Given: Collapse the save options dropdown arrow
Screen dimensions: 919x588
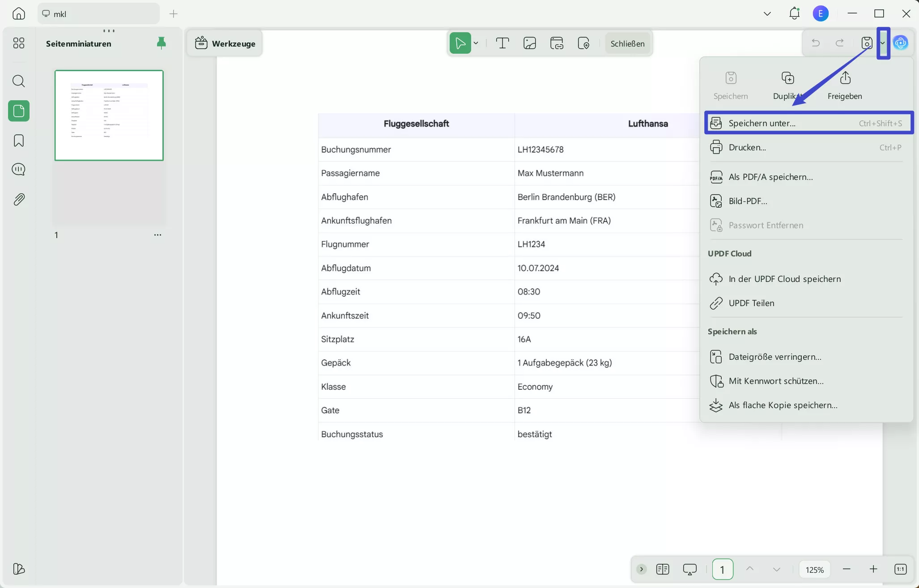Looking at the screenshot, I should [883, 43].
